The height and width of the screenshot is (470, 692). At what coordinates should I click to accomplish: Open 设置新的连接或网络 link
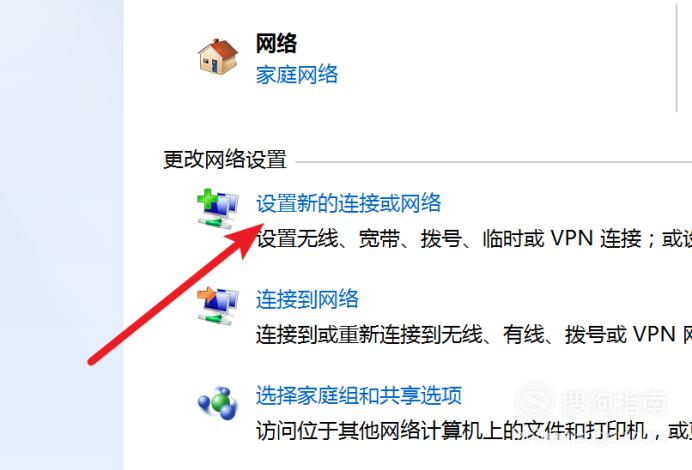click(348, 203)
